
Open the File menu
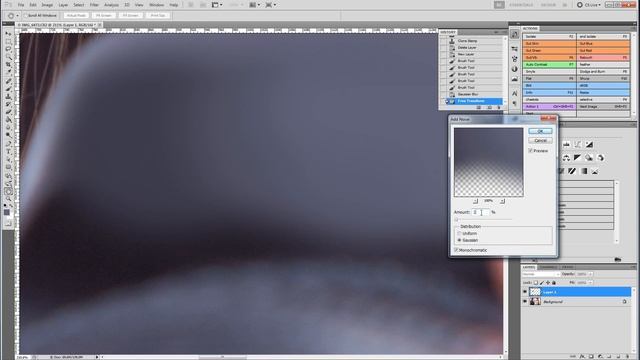[x=21, y=5]
